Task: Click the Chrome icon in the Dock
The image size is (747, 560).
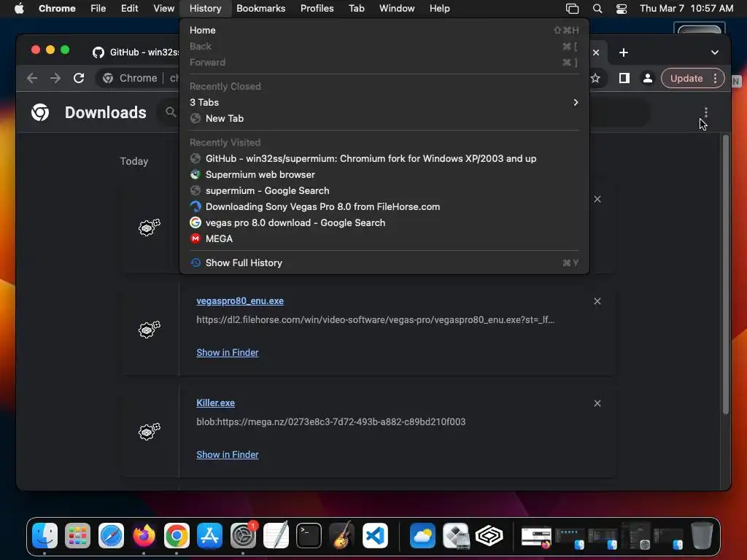Action: [x=177, y=536]
